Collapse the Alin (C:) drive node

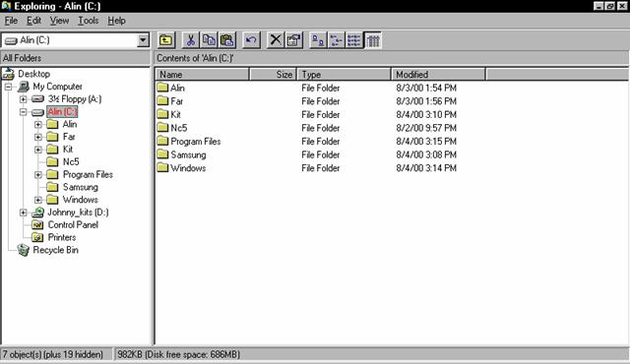tap(24, 111)
